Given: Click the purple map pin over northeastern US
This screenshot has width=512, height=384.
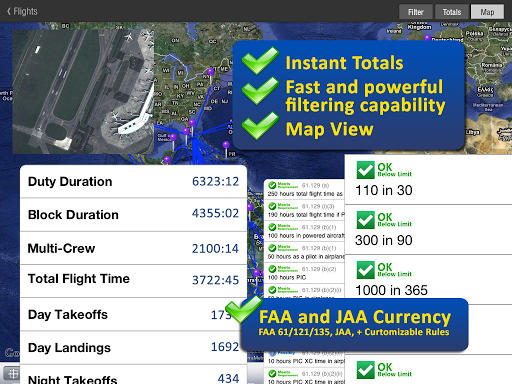Looking at the screenshot, I should coord(210,72).
